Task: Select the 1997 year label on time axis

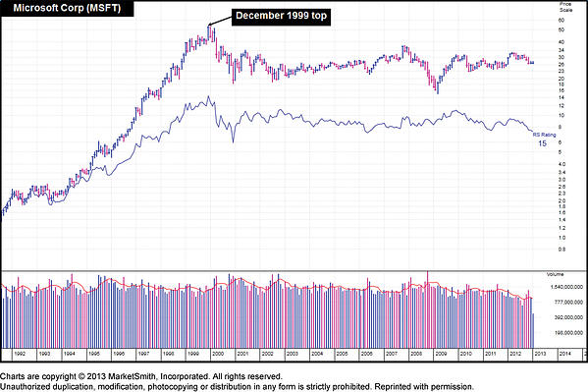Action: (143, 354)
